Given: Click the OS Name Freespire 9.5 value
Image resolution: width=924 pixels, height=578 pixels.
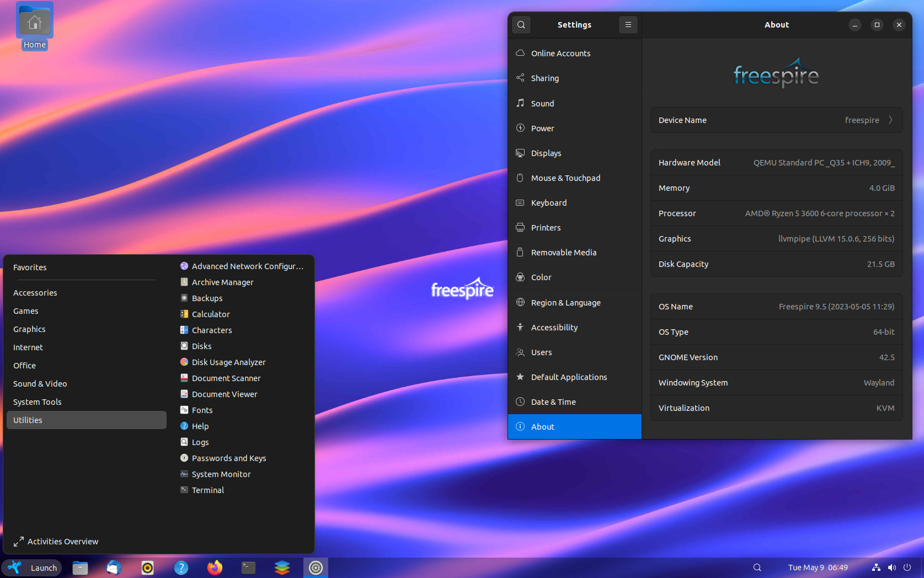Looking at the screenshot, I should tap(837, 307).
